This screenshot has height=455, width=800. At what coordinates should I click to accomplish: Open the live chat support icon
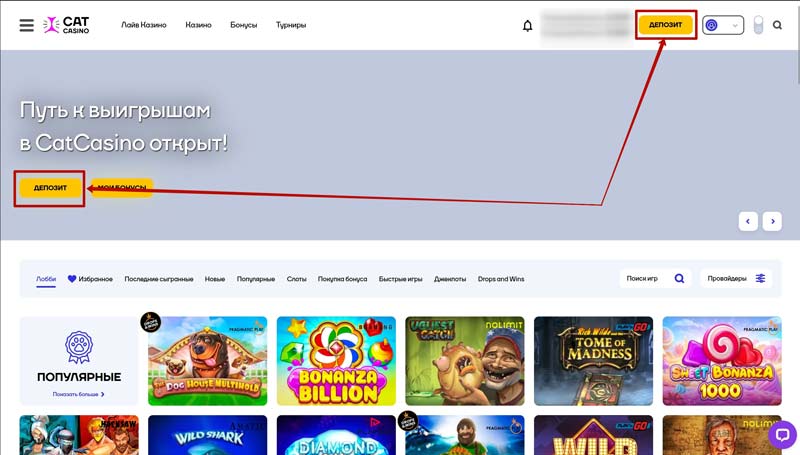[781, 434]
